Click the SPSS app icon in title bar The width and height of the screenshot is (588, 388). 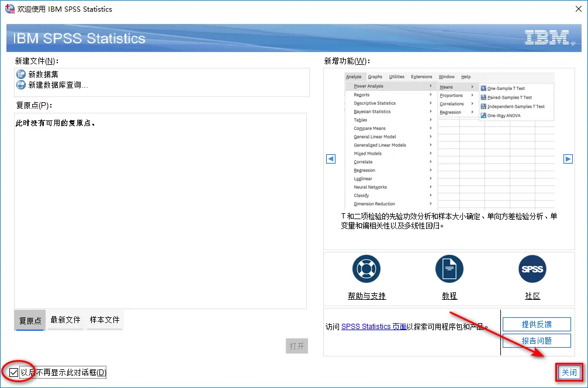click(x=10, y=9)
